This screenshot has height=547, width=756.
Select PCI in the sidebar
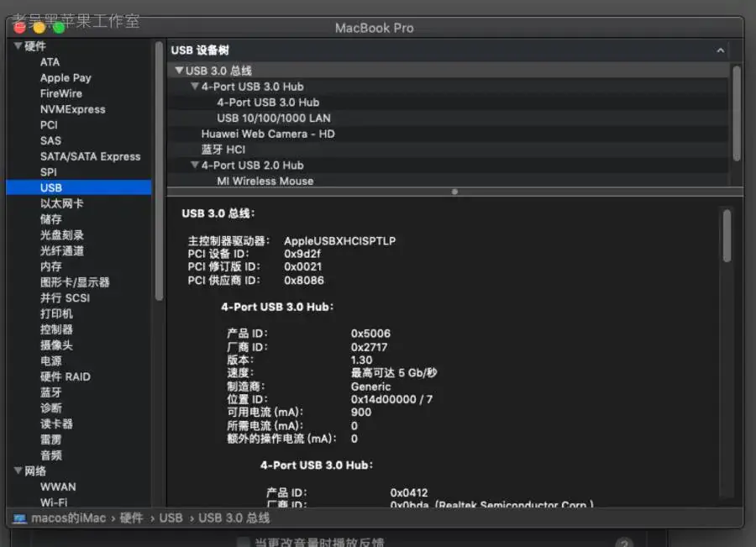pos(50,125)
